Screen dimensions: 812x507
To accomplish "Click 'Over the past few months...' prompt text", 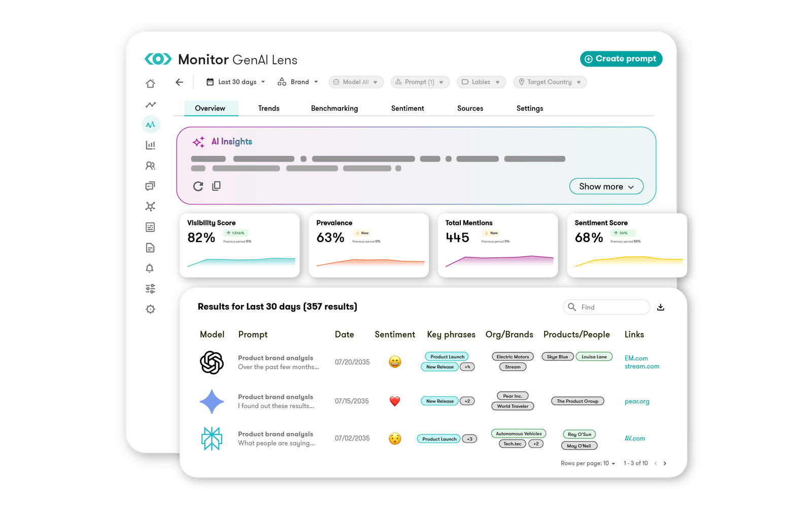I will click(279, 367).
